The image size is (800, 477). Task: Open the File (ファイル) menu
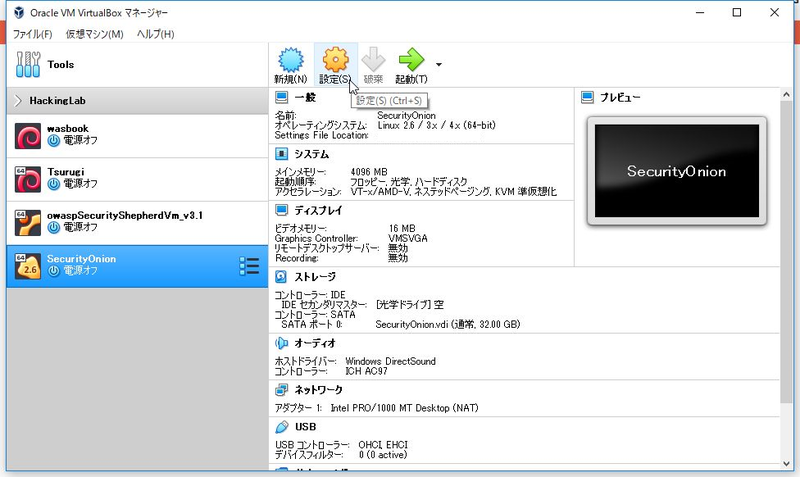tap(32, 34)
